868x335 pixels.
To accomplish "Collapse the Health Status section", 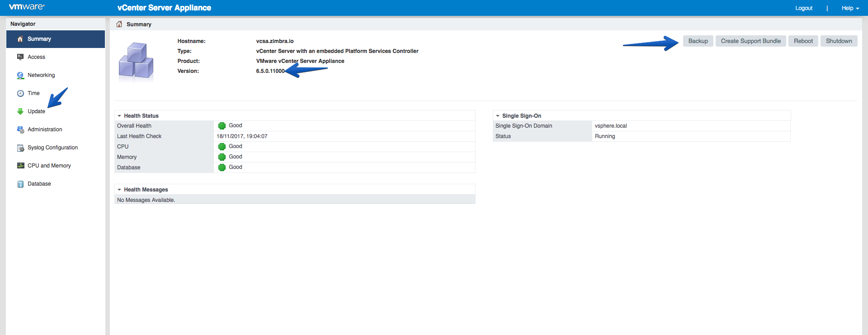I will (x=119, y=116).
